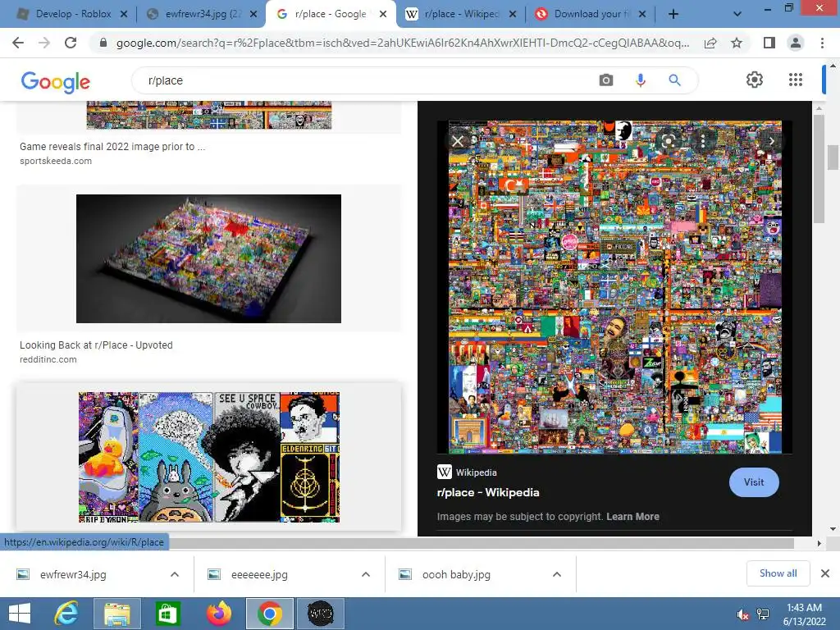Open the 3D r/place render thumbnail
This screenshot has height=630, width=840.
(x=208, y=258)
